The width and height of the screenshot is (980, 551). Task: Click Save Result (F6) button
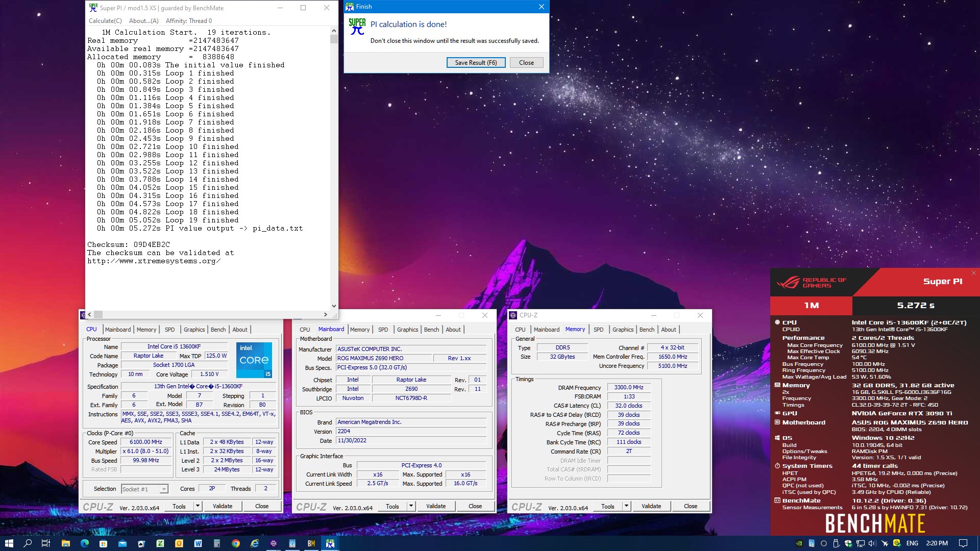point(476,62)
